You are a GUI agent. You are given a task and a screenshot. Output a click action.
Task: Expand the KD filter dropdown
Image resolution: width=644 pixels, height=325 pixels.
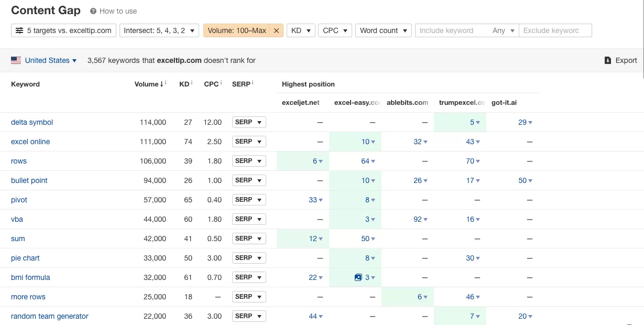301,30
